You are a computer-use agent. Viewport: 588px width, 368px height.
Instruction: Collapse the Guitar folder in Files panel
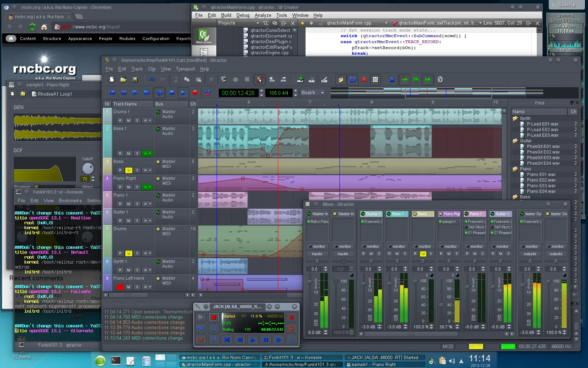(515, 141)
